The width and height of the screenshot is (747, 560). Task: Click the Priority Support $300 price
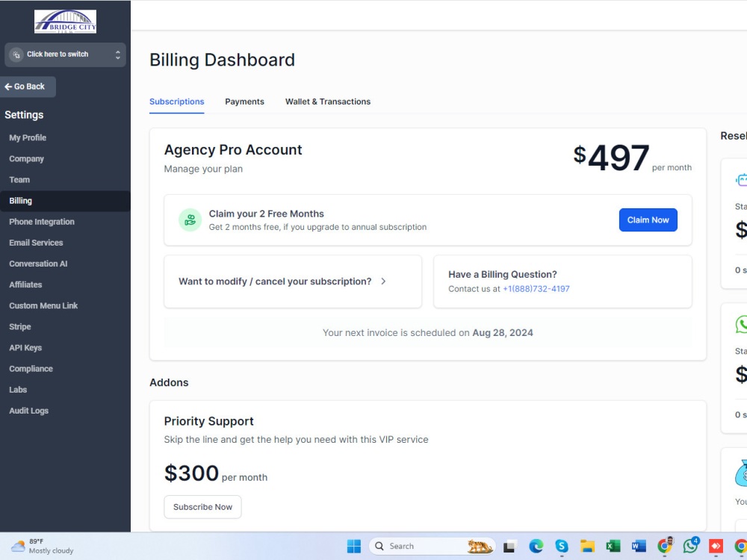(191, 473)
